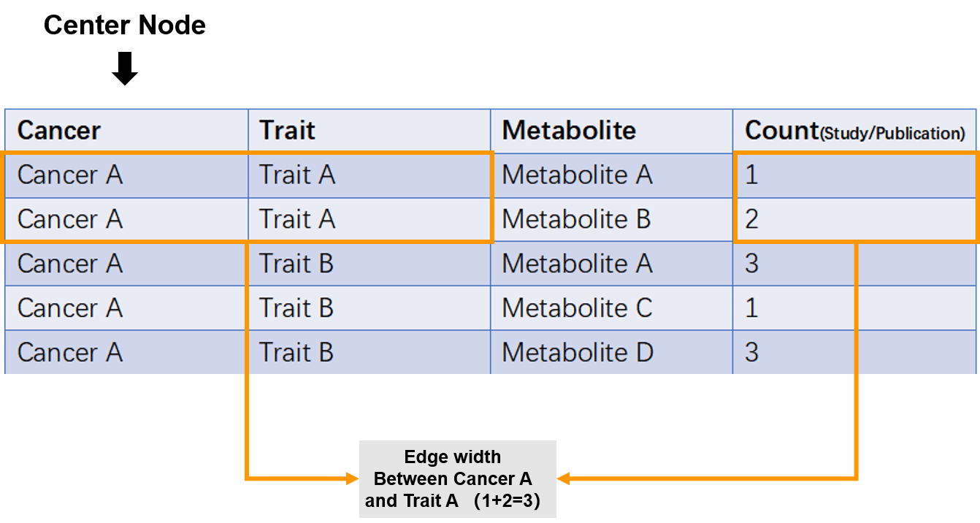Viewport: 980px width, 523px height.
Task: Click the Edge width explanation box
Action: (x=458, y=479)
